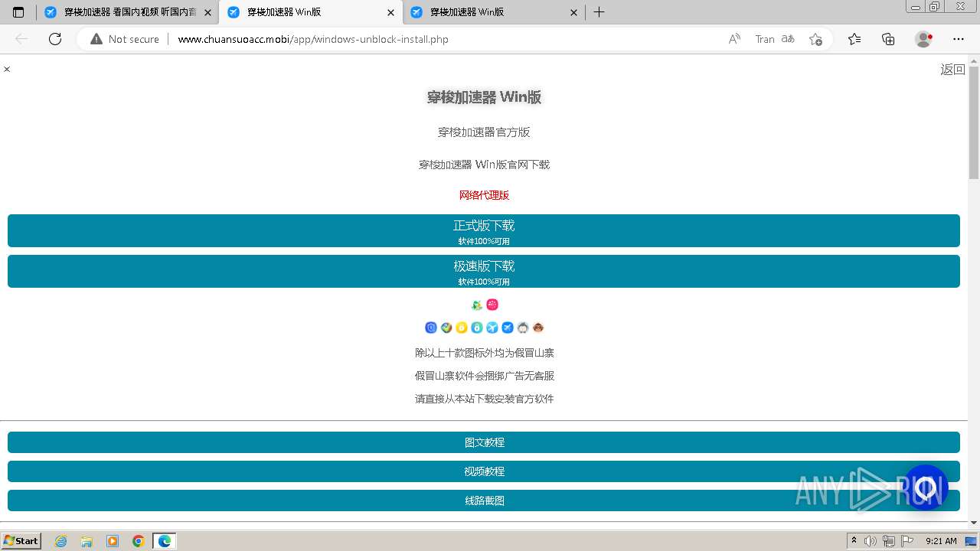Click the 正式版下载 download button
The height and width of the screenshot is (551, 980).
(484, 231)
